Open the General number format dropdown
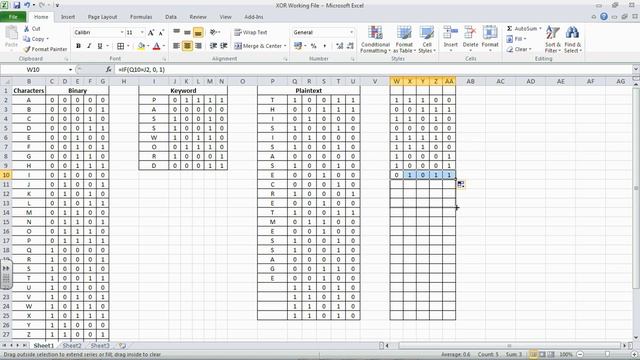Viewport: 640px width, 360px height. tap(351, 32)
